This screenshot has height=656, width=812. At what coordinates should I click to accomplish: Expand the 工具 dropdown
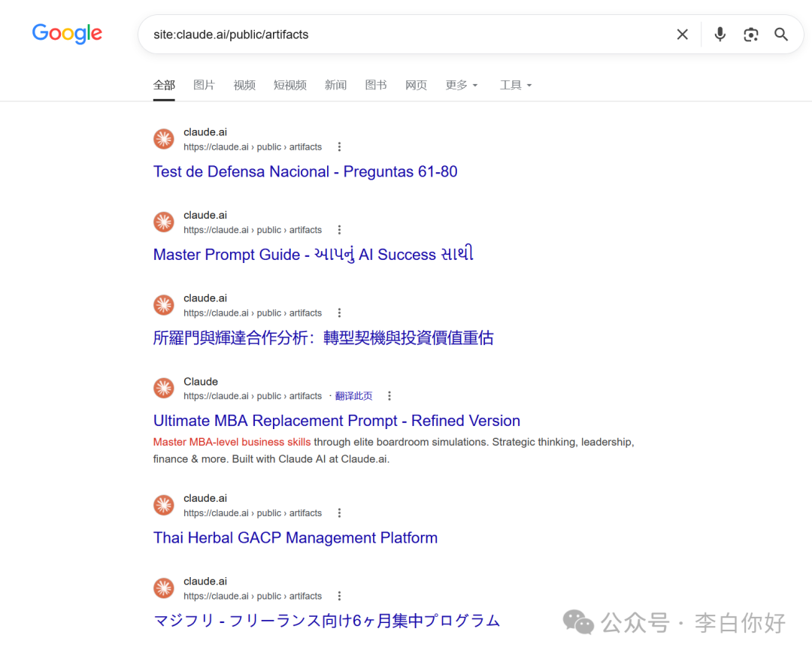tap(515, 85)
